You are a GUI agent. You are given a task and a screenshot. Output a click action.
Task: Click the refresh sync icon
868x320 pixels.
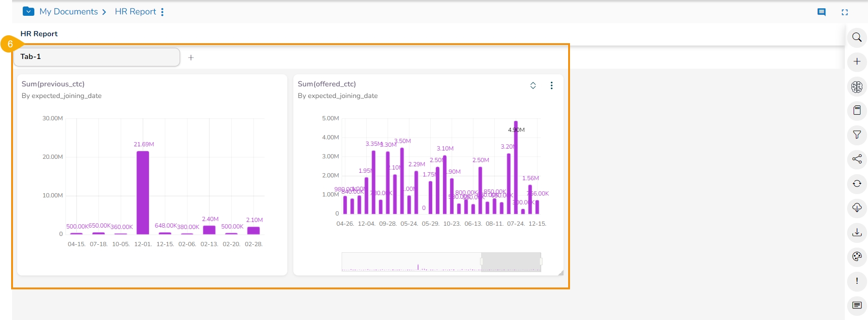(857, 183)
